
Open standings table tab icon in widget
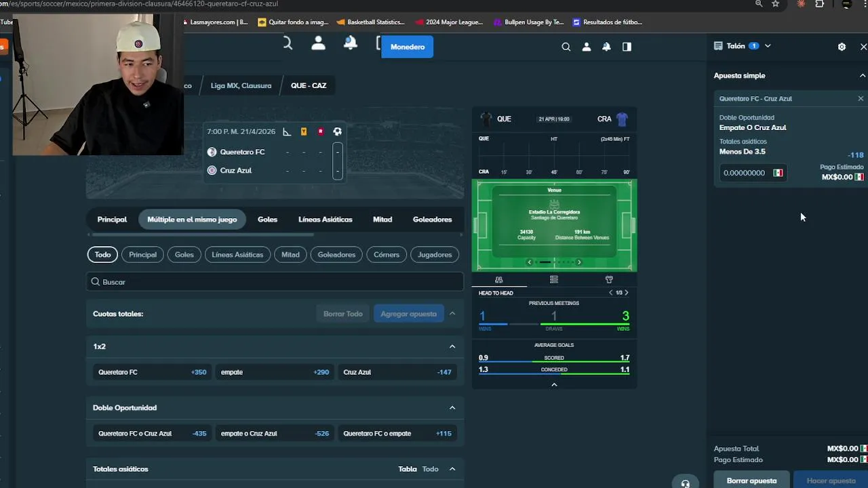pos(554,279)
